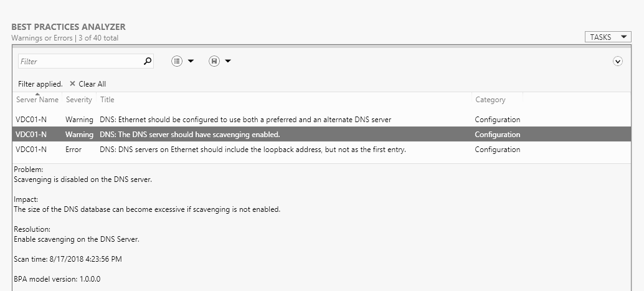Click the Error severity cell

pyautogui.click(x=73, y=150)
